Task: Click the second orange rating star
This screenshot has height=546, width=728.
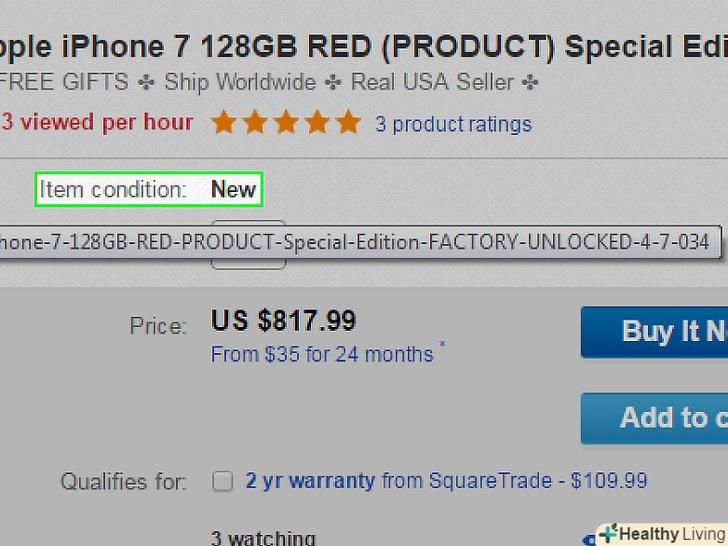Action: point(255,124)
